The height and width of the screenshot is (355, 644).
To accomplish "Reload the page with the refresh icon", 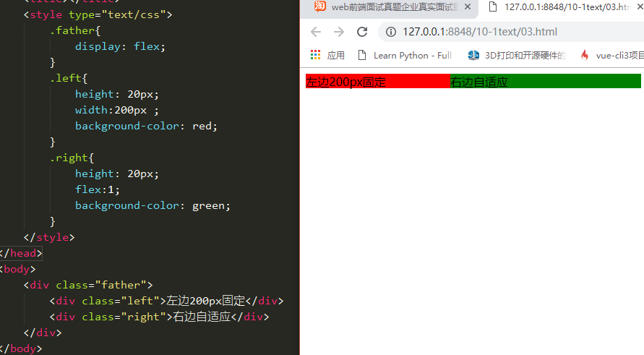I will 362,32.
